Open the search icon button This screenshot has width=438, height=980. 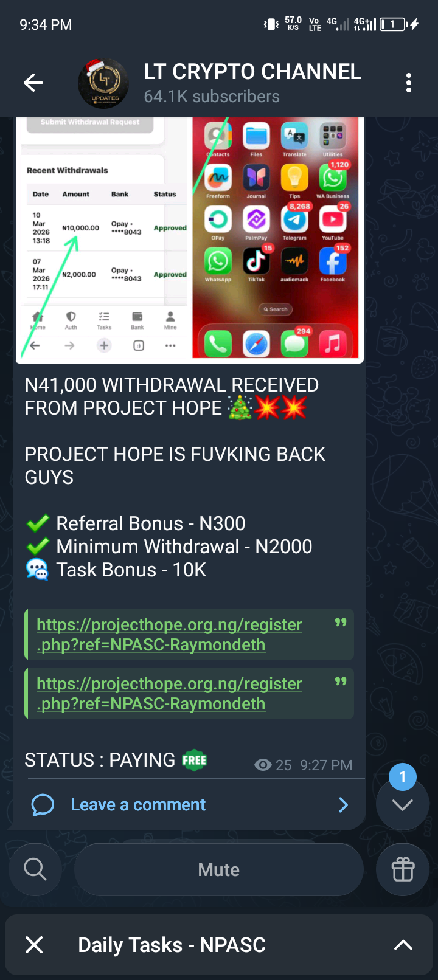tap(35, 869)
